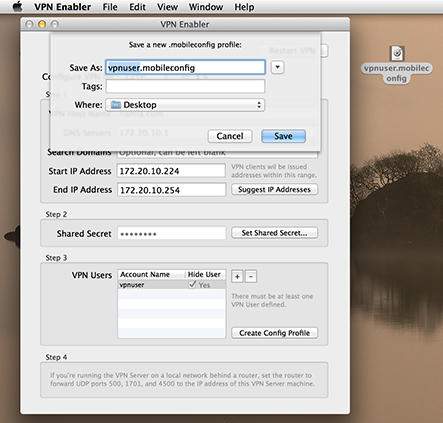Open the File menu
Viewport: 443px width, 423px height.
pos(110,7)
